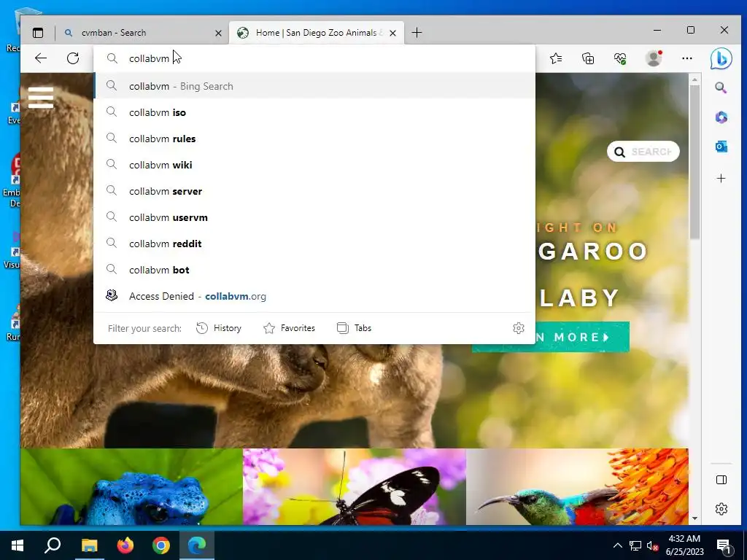
Task: Pick the collabvm rules suggestion
Action: pos(314,139)
